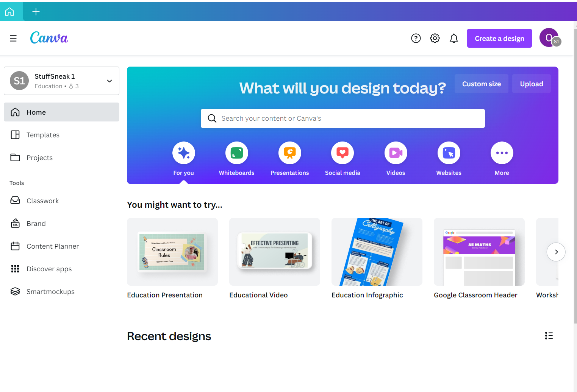
Task: Open Smartmockups tool
Action: [x=61, y=291]
